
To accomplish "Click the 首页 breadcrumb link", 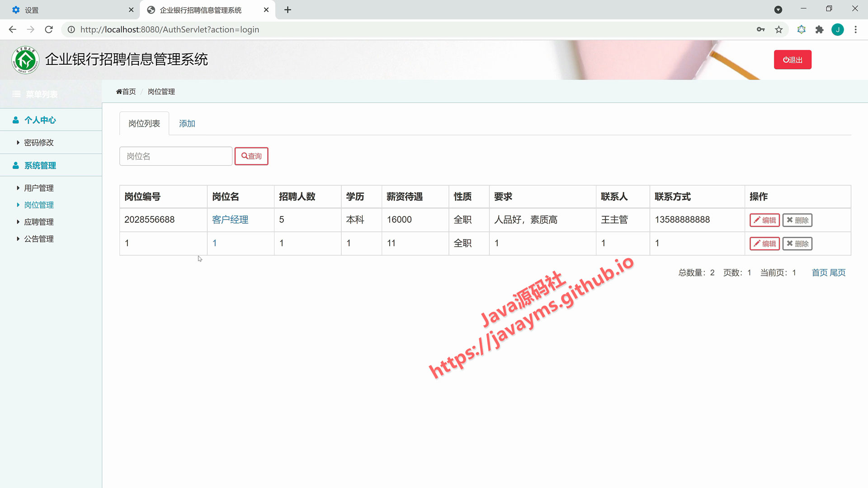I will (x=126, y=91).
